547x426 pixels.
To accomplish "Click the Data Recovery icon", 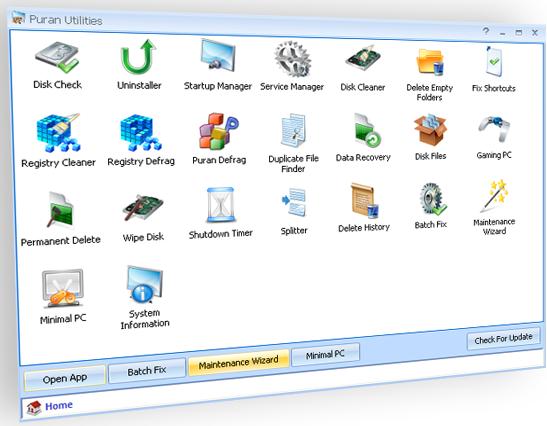I will [x=367, y=130].
